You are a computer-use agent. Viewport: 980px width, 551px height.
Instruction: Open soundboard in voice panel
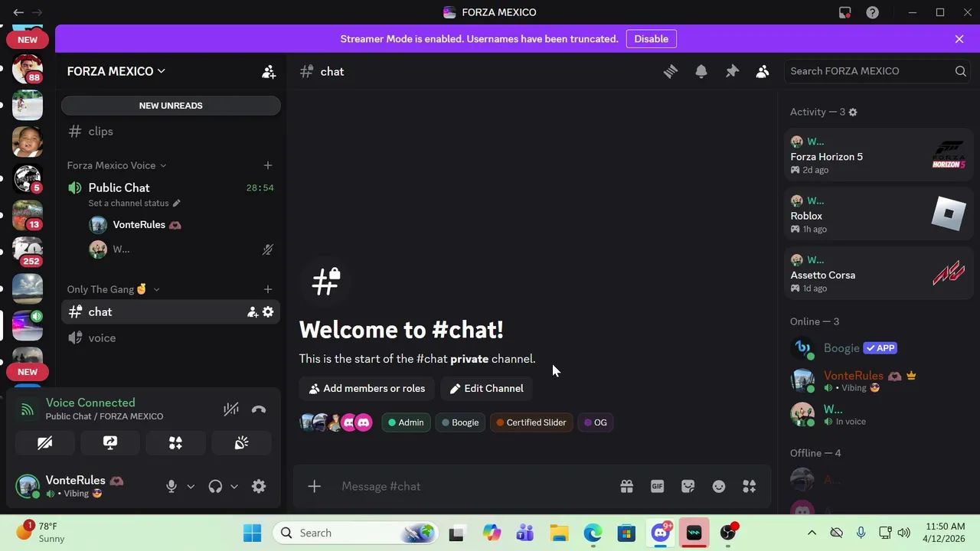[241, 443]
